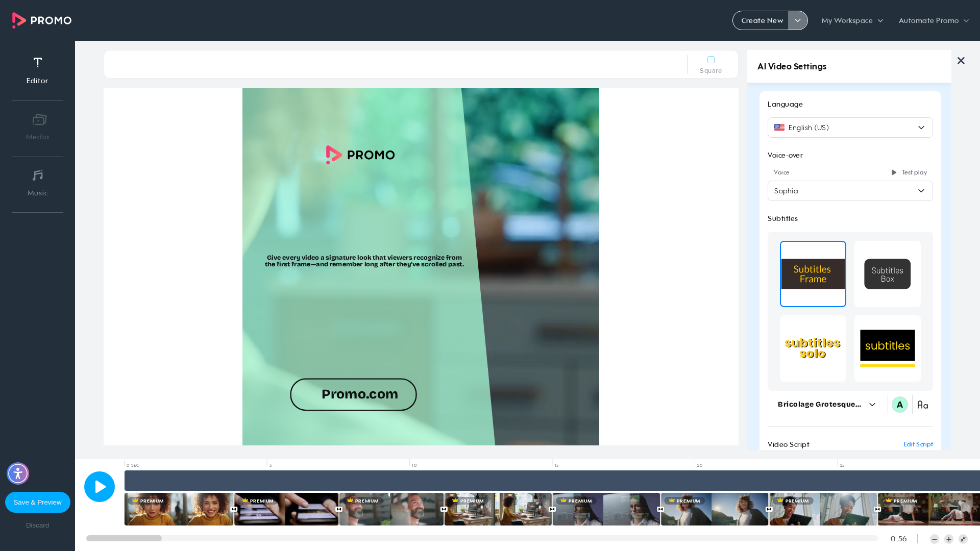This screenshot has width=980, height=551.
Task: Click transition icon after phone clip
Action: point(339,509)
